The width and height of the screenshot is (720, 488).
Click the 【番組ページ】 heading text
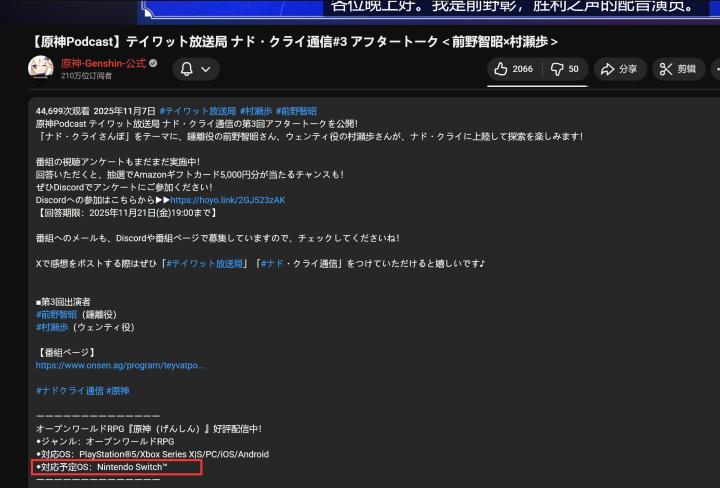click(x=67, y=353)
